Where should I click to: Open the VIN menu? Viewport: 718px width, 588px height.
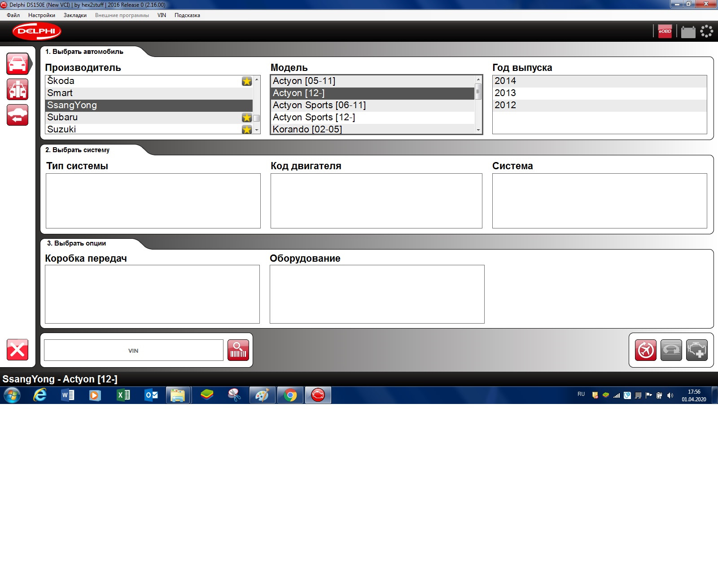(162, 15)
